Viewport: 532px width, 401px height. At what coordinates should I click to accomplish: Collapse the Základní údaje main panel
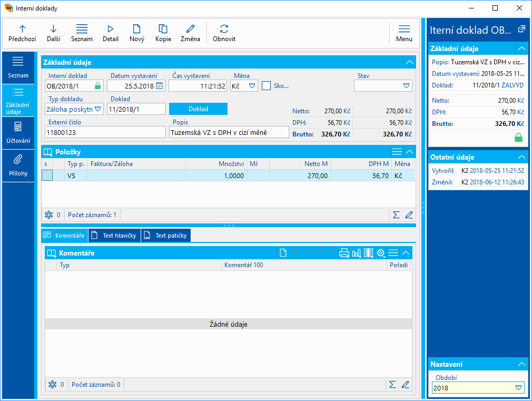point(409,62)
